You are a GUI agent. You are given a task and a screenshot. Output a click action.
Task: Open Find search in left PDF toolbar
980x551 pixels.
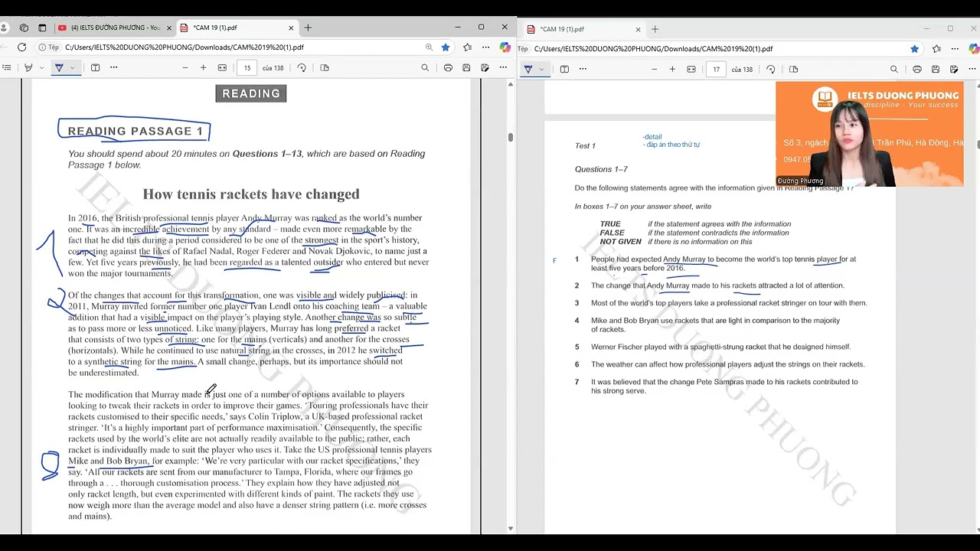point(425,67)
